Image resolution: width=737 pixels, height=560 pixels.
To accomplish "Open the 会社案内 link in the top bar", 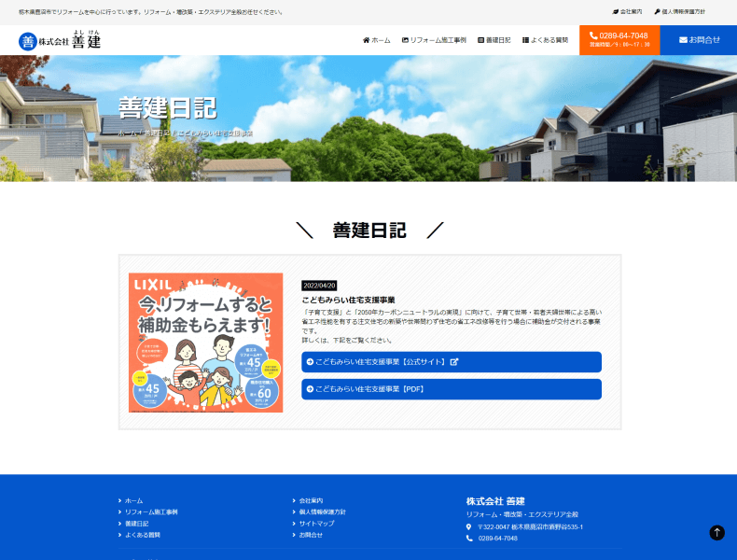I will [x=627, y=12].
